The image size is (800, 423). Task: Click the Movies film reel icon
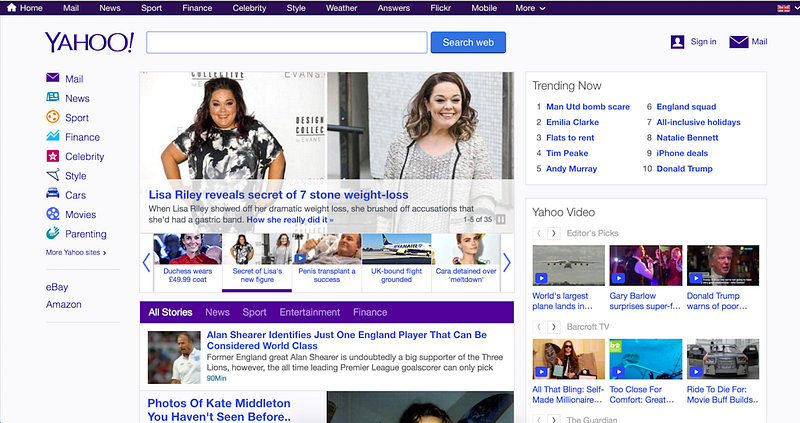point(53,213)
